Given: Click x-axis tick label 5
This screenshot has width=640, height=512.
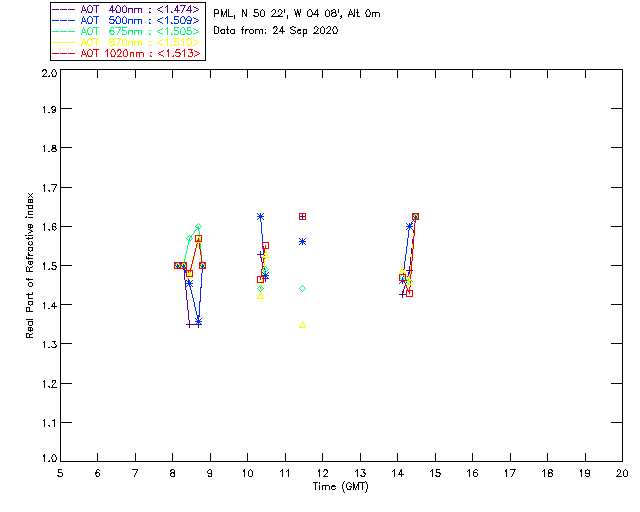Looking at the screenshot, I should (60, 474).
